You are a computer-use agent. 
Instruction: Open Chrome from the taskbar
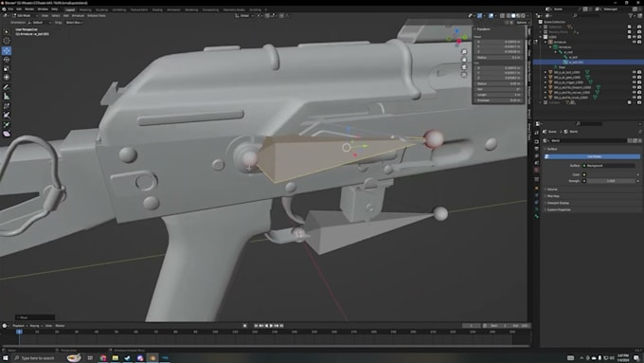[x=102, y=358]
